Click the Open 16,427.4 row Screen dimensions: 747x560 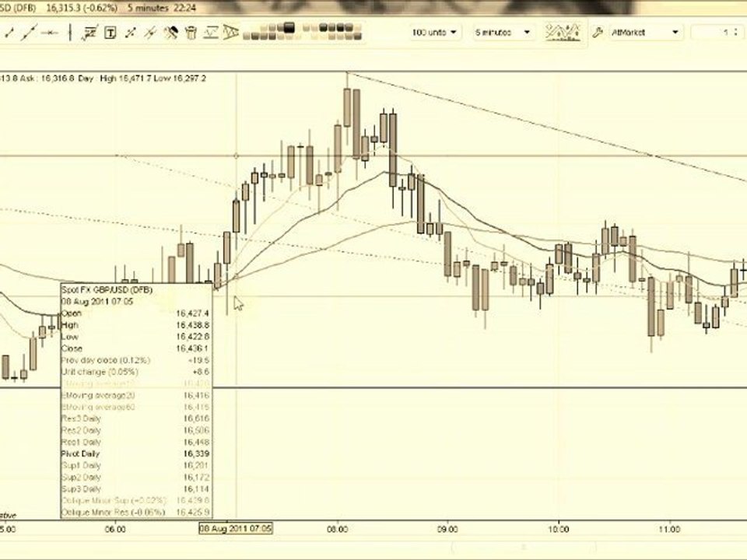pyautogui.click(x=135, y=313)
